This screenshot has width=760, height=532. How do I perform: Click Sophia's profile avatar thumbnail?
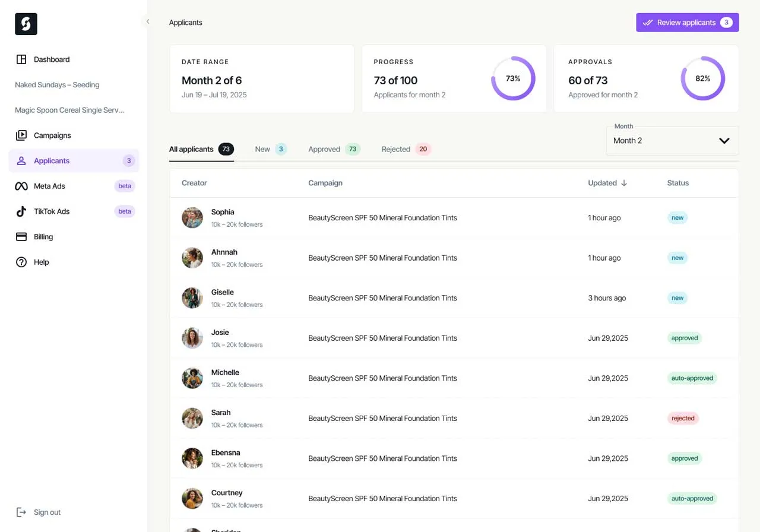[192, 217]
